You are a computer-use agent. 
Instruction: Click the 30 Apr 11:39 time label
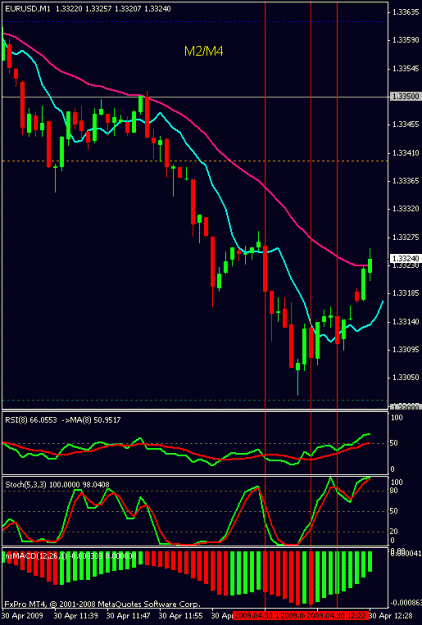[76, 615]
